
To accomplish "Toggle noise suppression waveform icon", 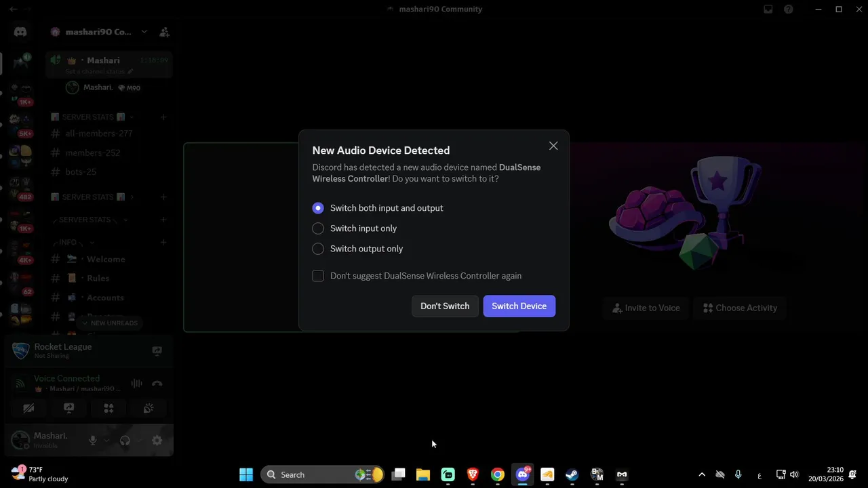I will tap(136, 384).
